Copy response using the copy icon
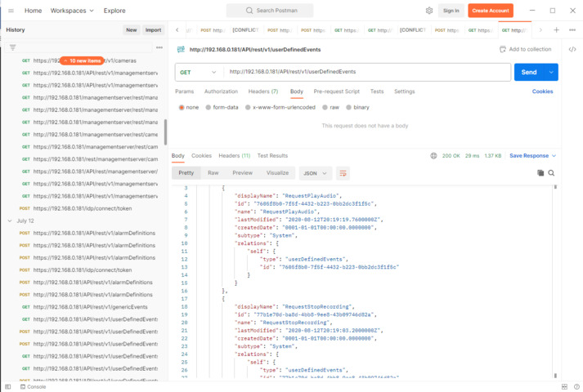Viewport: 583px width, 392px height. pyautogui.click(x=540, y=173)
